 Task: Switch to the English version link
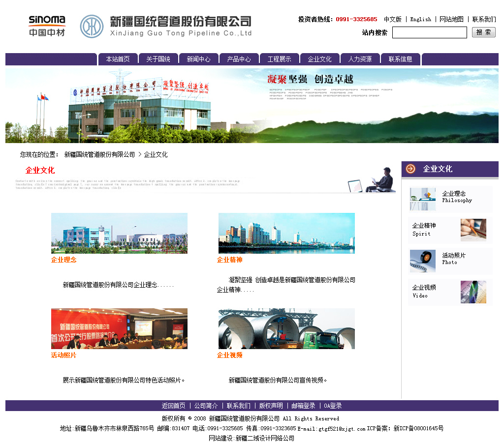click(x=420, y=20)
